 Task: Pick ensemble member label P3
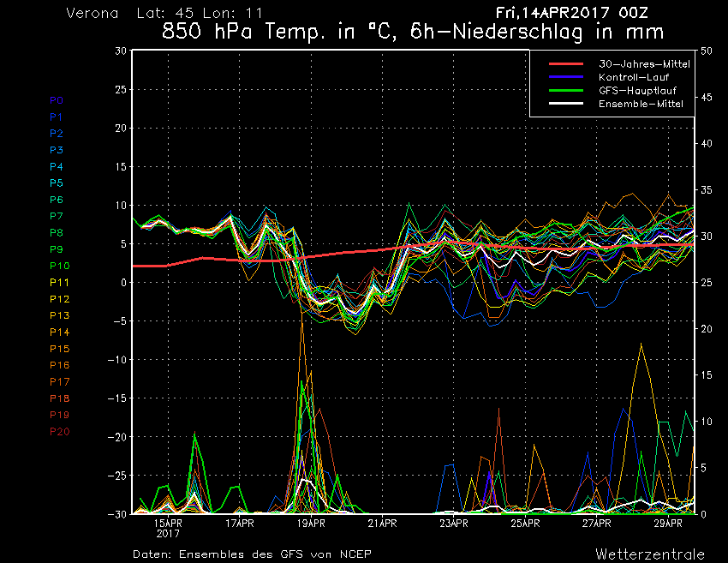pos(57,150)
